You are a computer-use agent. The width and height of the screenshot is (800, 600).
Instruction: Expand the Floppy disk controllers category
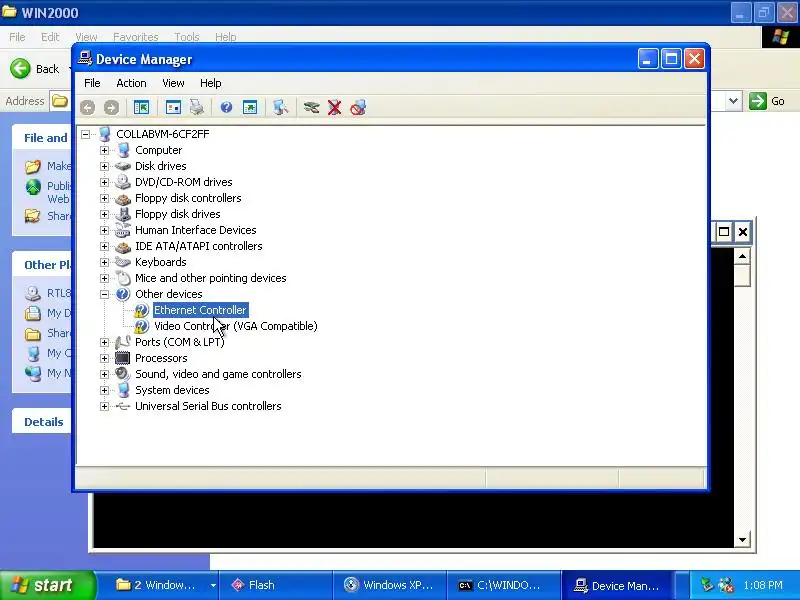tap(105, 198)
